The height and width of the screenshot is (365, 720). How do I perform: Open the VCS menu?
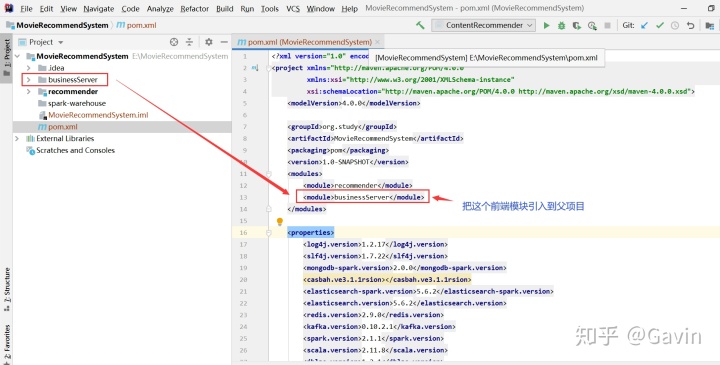coord(293,9)
